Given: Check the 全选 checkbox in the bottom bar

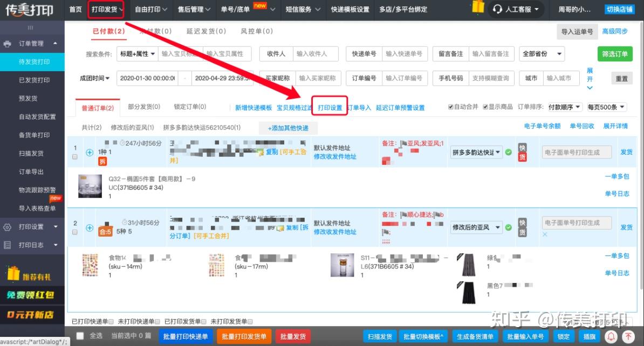Looking at the screenshot, I should pyautogui.click(x=80, y=336).
